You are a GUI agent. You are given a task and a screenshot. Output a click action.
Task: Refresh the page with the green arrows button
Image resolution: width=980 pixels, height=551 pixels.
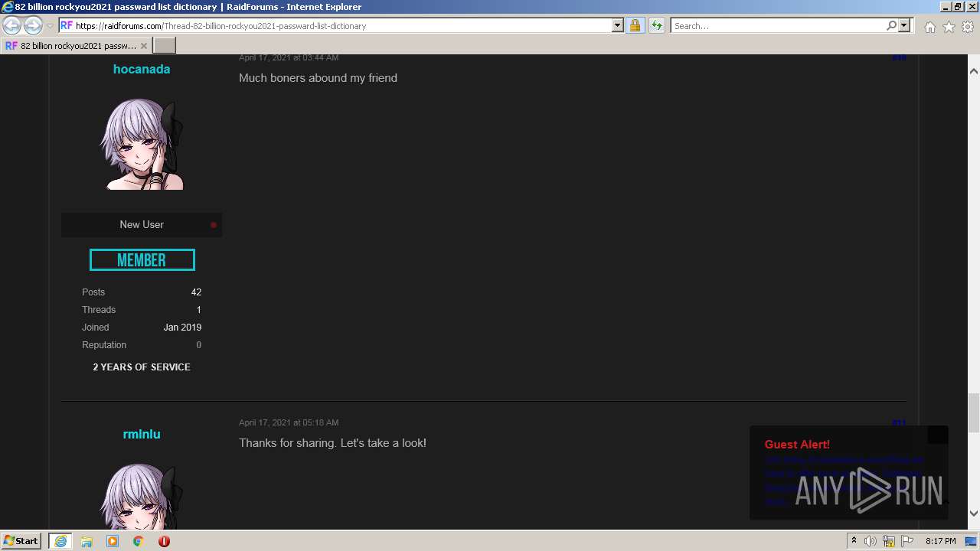point(656,25)
